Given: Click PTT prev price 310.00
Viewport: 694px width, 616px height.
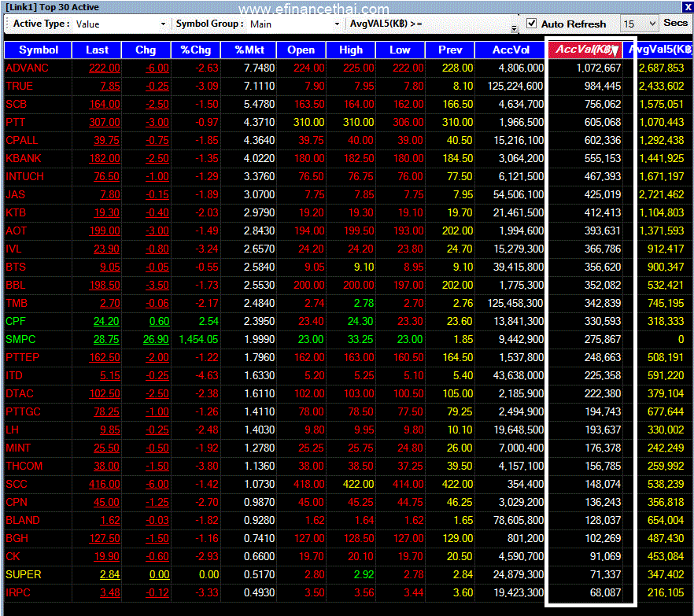Looking at the screenshot, I should [x=458, y=123].
